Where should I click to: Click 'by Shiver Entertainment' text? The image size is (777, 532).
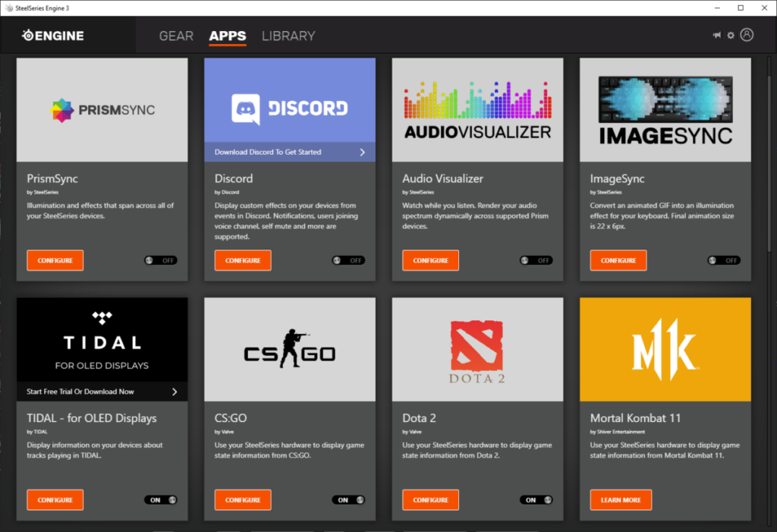(618, 432)
